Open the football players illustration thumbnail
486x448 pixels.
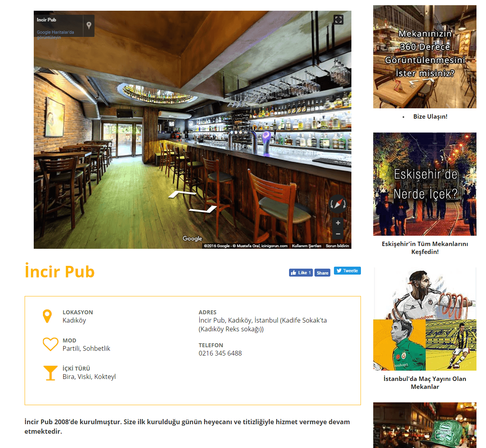(425, 319)
